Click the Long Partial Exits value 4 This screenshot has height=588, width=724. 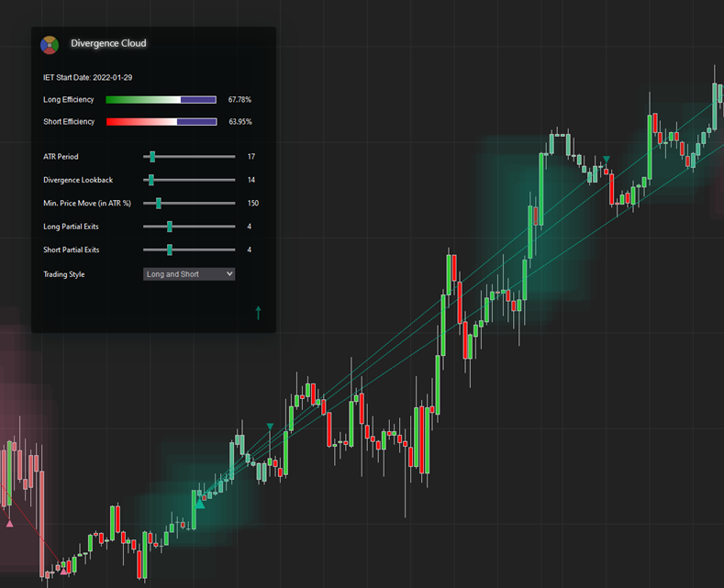coord(250,227)
